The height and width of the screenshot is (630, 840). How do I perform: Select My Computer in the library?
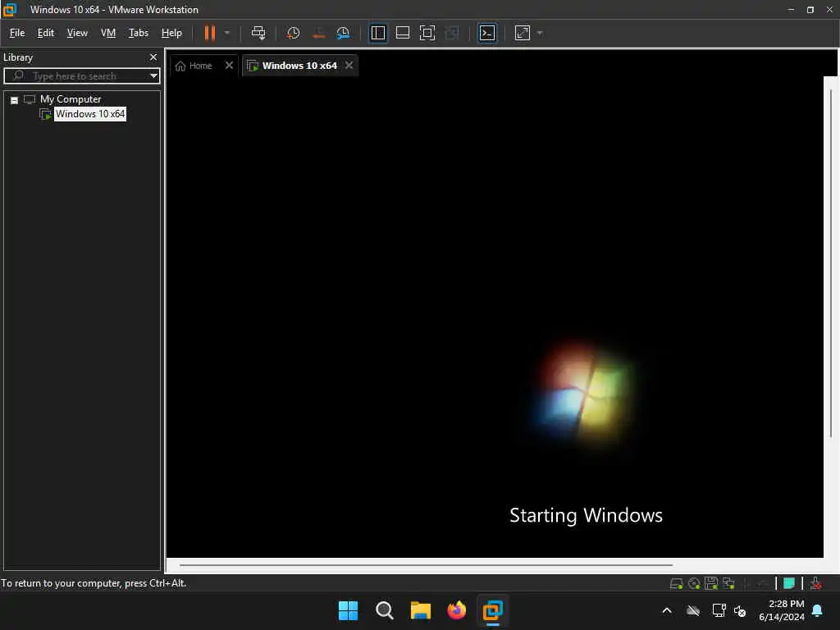71,99
